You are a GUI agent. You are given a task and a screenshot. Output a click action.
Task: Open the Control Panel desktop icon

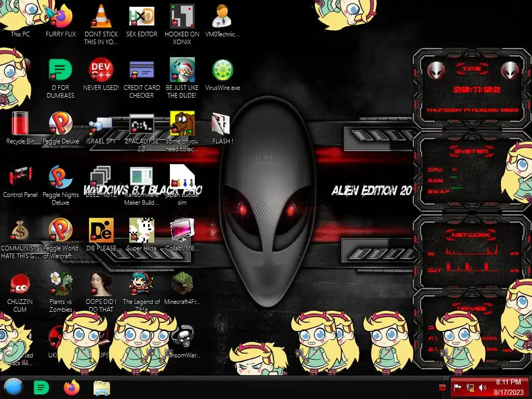[20, 181]
